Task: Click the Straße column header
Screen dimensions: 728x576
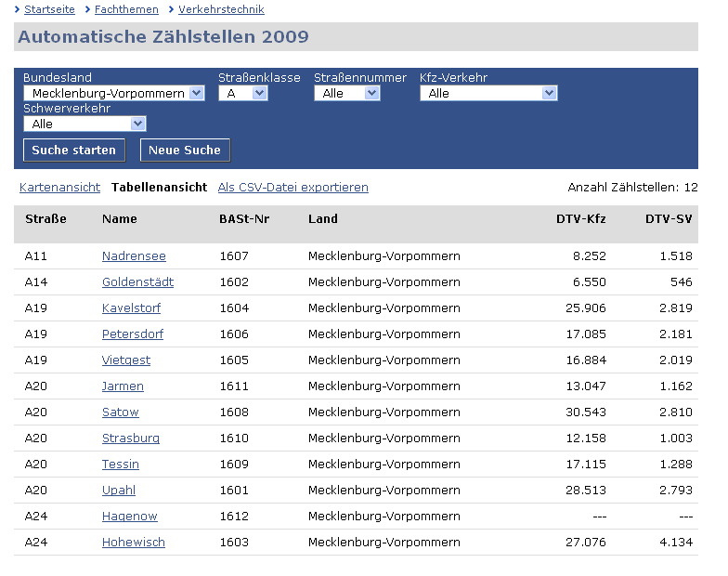Action: click(x=45, y=219)
